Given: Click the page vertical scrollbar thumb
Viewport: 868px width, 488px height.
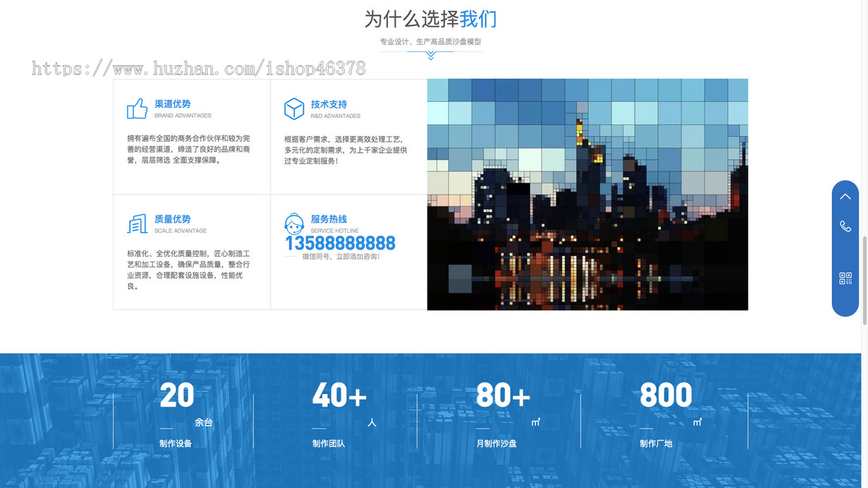Looking at the screenshot, I should [864, 279].
